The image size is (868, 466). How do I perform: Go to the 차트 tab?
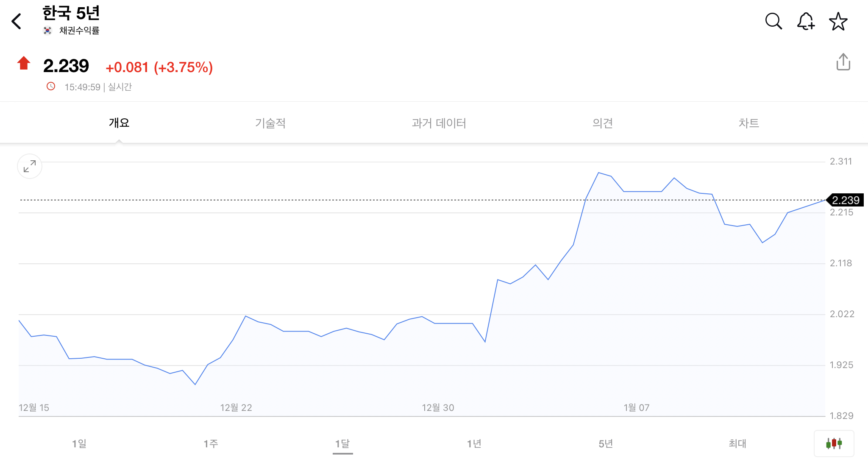click(x=749, y=123)
